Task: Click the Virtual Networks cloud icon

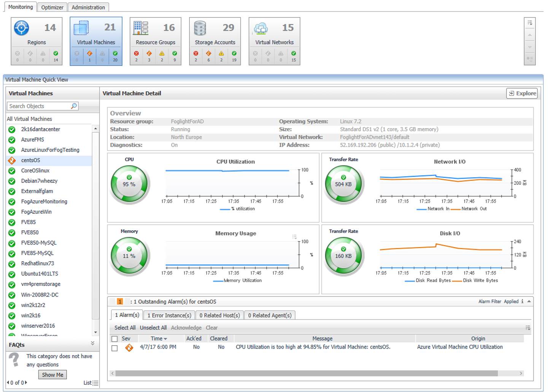Action: (x=261, y=28)
